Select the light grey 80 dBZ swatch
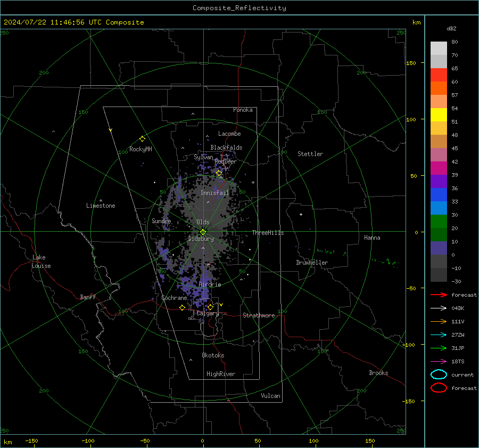Viewport: 479px width, 448px height. coord(439,48)
